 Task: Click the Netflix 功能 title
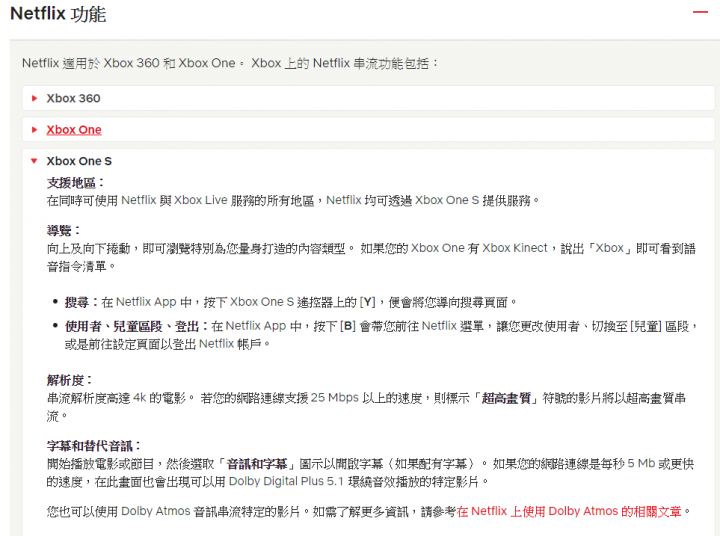click(58, 14)
